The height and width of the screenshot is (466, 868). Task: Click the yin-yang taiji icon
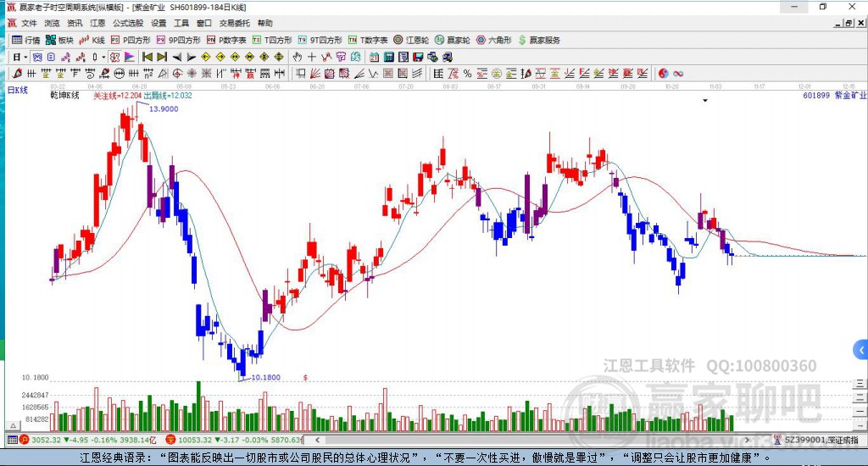663,74
